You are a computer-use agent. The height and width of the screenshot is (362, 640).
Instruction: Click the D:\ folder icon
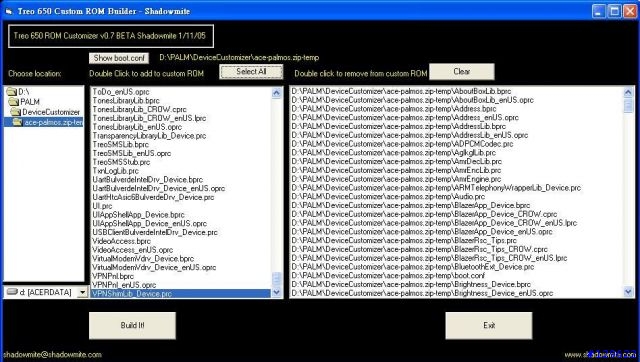12,92
